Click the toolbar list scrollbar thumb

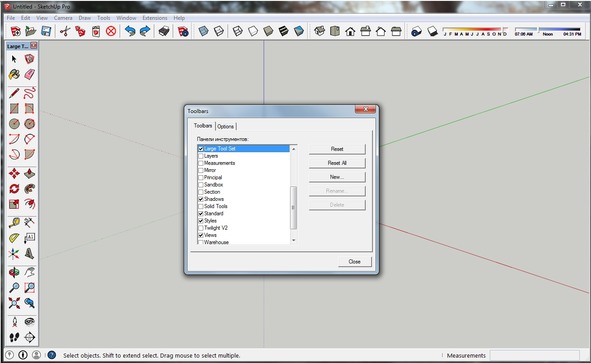point(294,207)
